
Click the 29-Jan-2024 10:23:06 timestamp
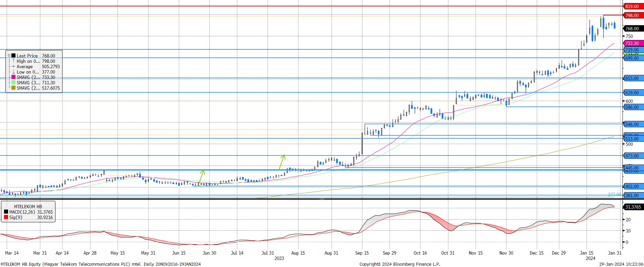(621, 264)
